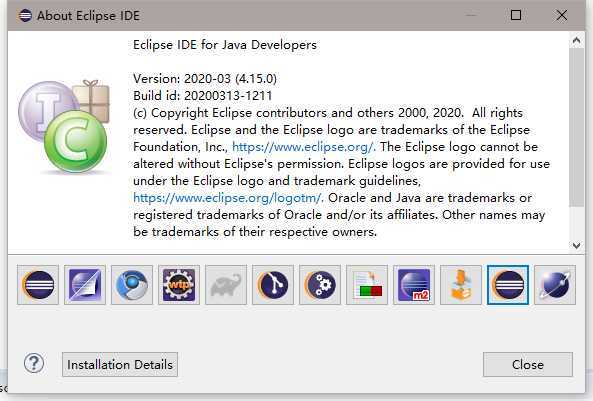This screenshot has width=593, height=401.
Task: Open the https://www.eclipse.org/ link
Action: [303, 147]
